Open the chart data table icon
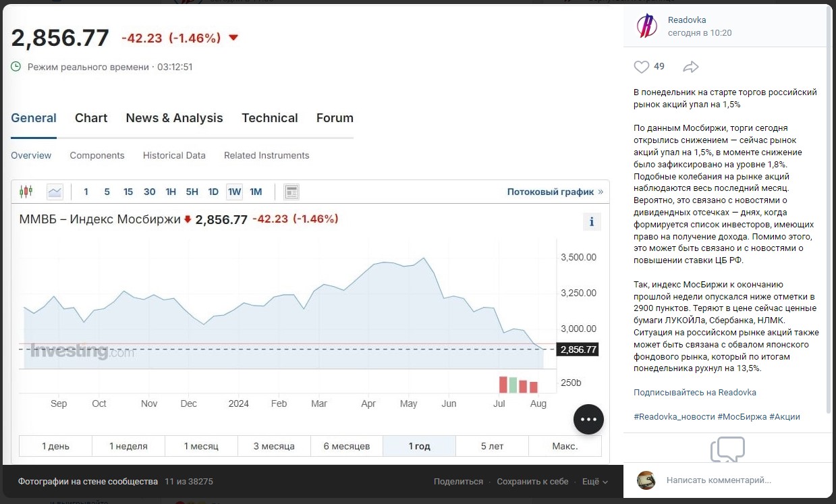The image size is (836, 504). (291, 192)
